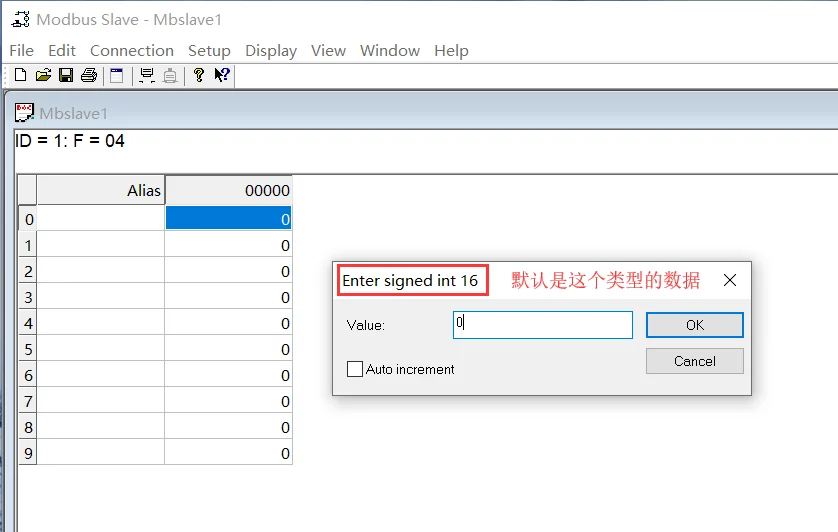The width and height of the screenshot is (838, 532).
Task: Print with the printer toolbar icon
Action: (89, 75)
